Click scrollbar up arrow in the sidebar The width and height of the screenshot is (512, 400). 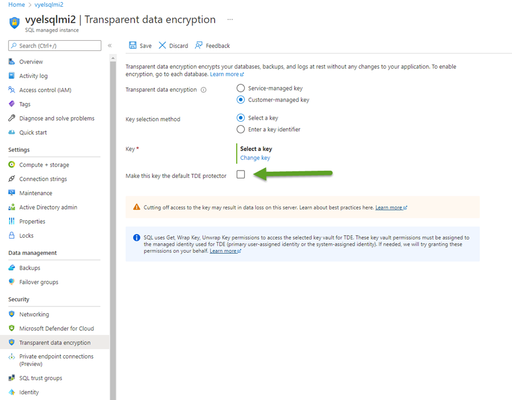coord(113,58)
